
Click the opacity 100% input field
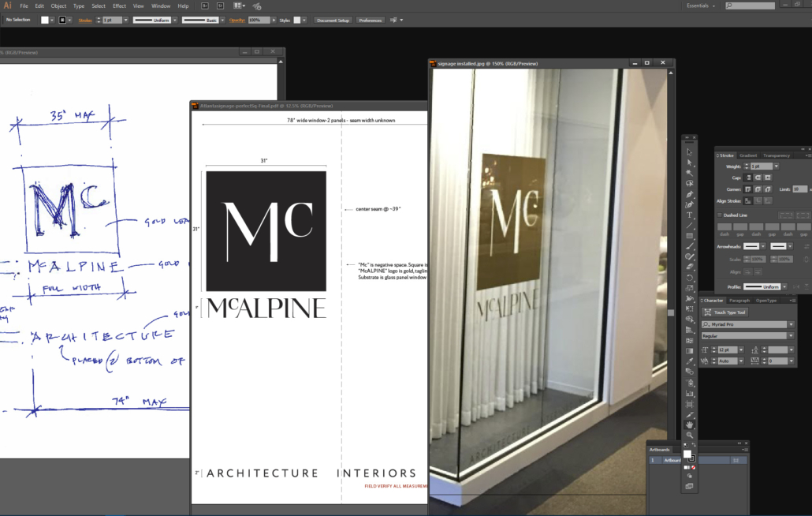pos(259,21)
